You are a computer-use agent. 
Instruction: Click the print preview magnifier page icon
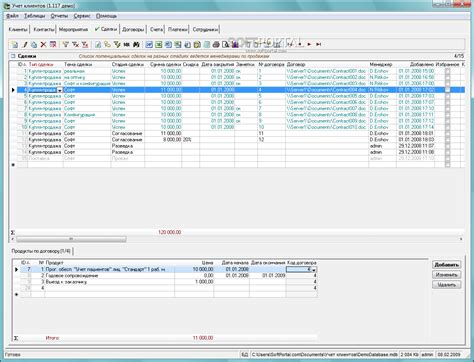[x=225, y=44]
